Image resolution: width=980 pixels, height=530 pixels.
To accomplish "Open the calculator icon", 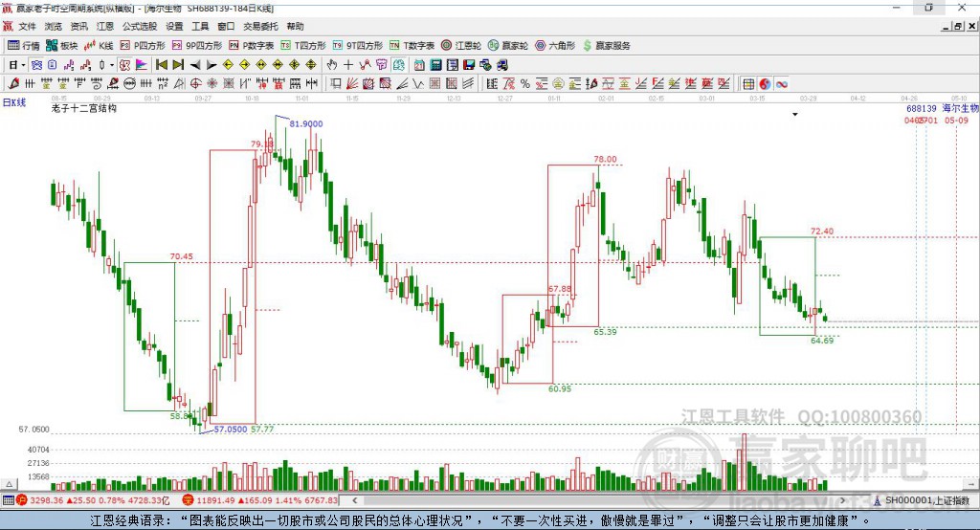I will [x=435, y=65].
